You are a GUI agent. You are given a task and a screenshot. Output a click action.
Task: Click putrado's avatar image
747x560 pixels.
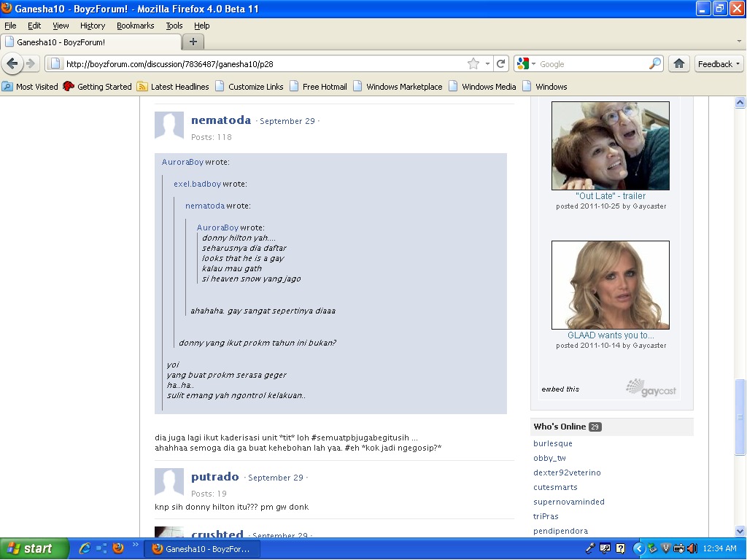click(169, 482)
